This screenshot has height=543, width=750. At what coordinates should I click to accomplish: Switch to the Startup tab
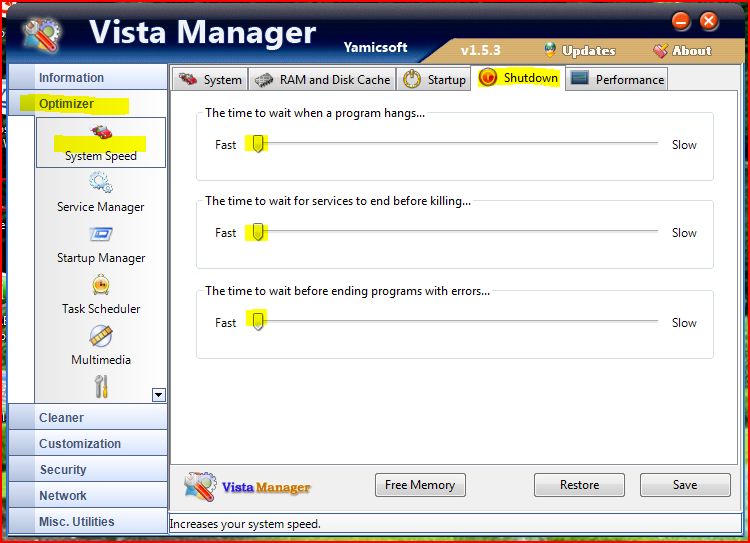click(435, 80)
